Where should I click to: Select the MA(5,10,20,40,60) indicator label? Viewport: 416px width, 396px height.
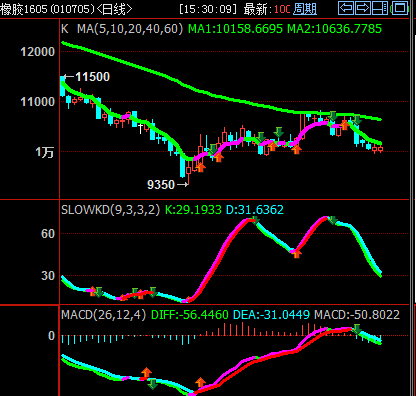pos(130,29)
